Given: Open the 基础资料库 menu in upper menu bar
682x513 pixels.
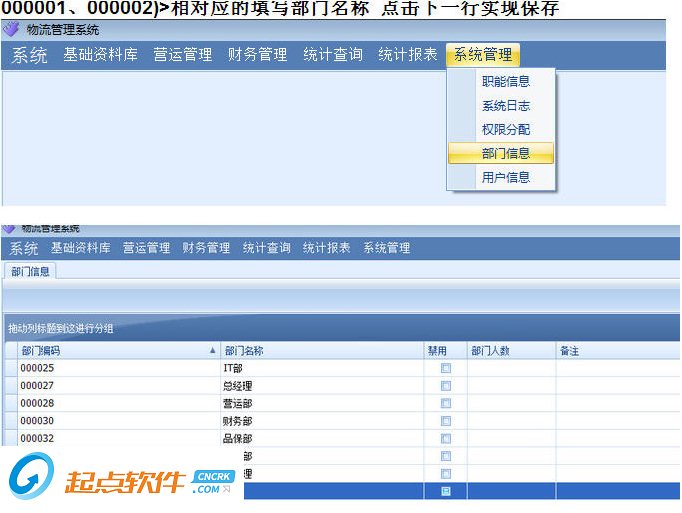Looking at the screenshot, I should pos(100,55).
